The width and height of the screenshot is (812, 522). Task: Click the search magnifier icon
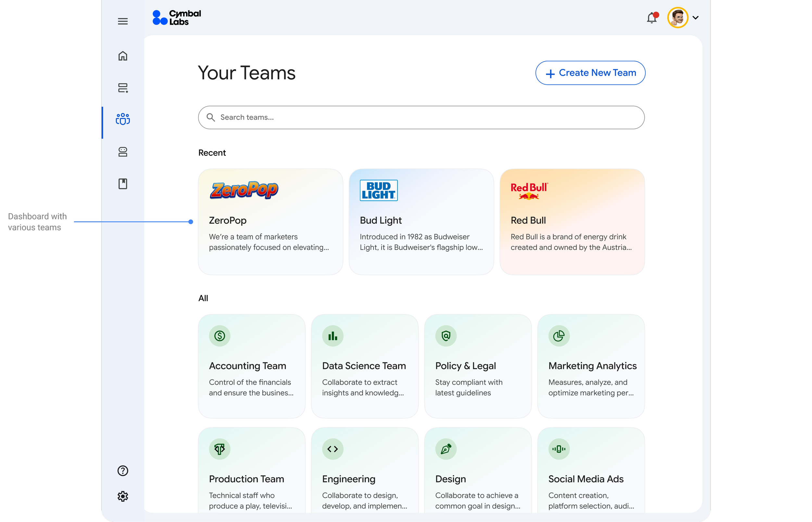[x=211, y=117]
